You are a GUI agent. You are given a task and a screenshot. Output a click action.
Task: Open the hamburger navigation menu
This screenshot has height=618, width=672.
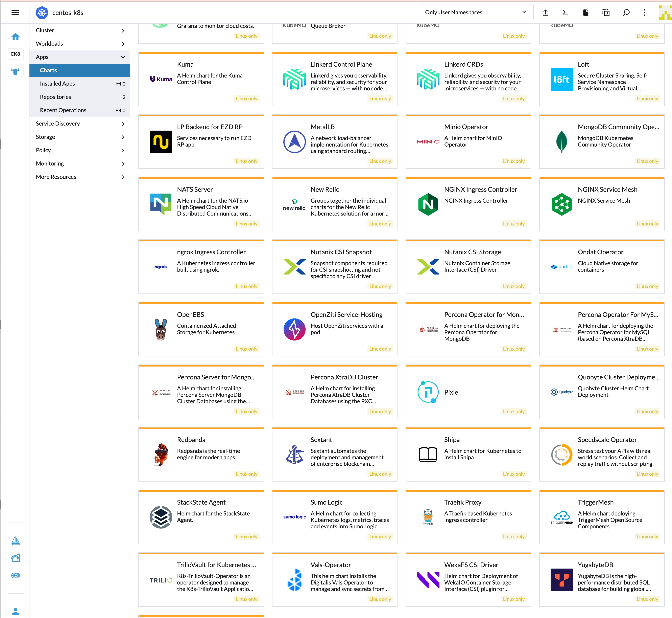pos(15,12)
